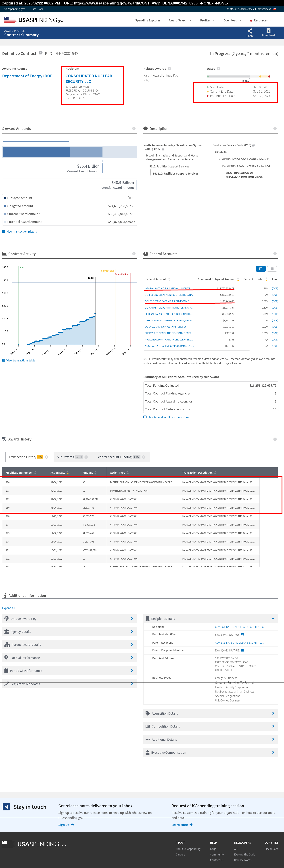
Task: Click the Award Amounts obligated bar
Action: 36,152
